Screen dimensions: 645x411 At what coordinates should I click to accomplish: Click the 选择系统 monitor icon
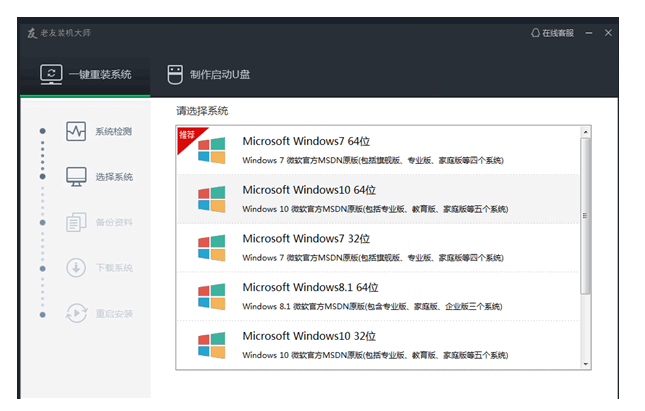[x=76, y=177]
